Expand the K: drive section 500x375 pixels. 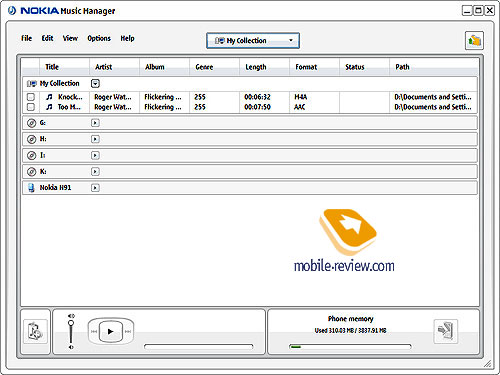click(x=95, y=172)
